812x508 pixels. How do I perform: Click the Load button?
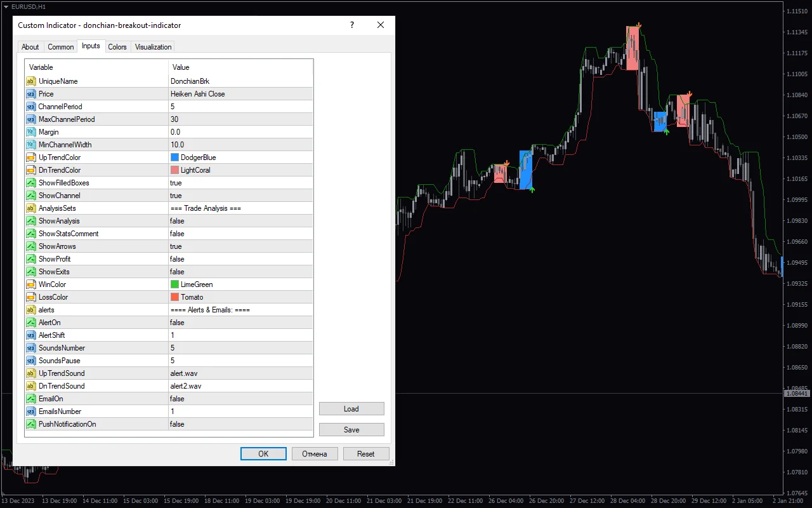coord(351,408)
